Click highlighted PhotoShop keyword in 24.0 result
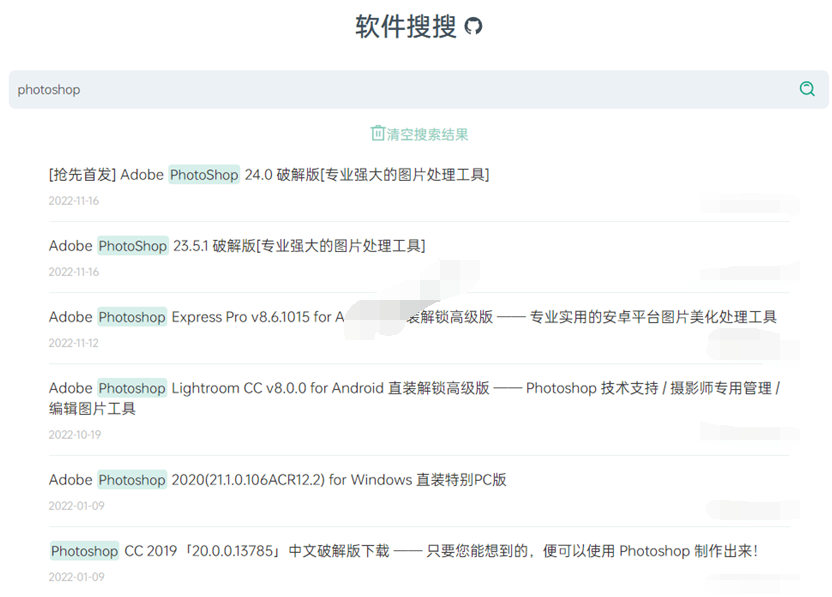Screen dimensions: 832x597 (204, 175)
